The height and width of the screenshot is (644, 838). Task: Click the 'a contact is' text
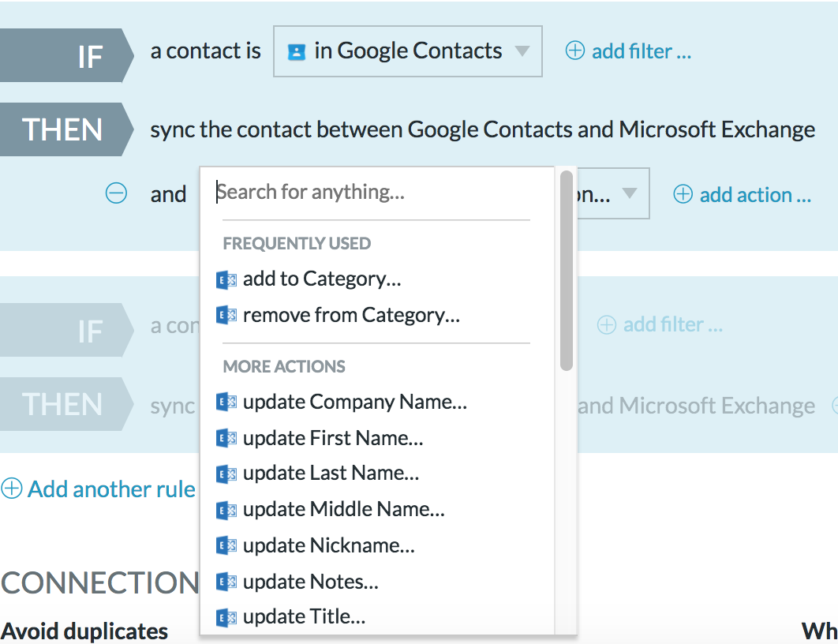pos(205,51)
